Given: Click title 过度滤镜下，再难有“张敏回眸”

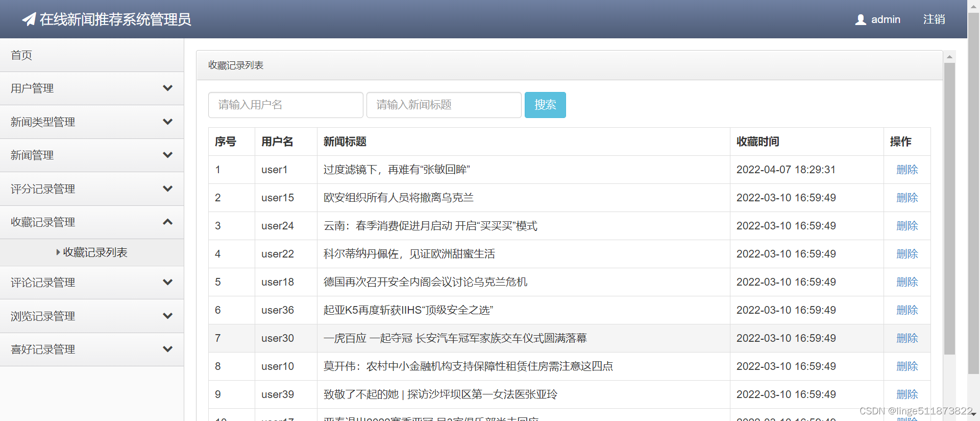Looking at the screenshot, I should (397, 170).
